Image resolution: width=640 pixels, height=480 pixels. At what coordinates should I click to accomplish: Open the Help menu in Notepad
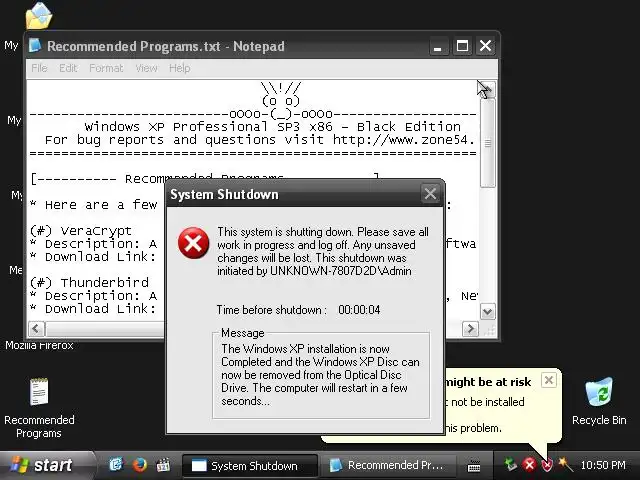[x=180, y=68]
